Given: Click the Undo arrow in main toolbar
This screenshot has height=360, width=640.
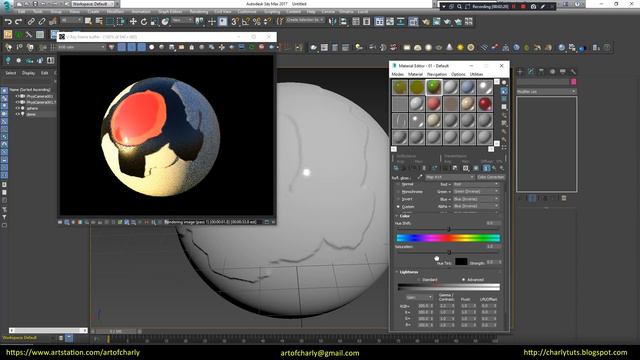Looking at the screenshot, I should (8, 21).
